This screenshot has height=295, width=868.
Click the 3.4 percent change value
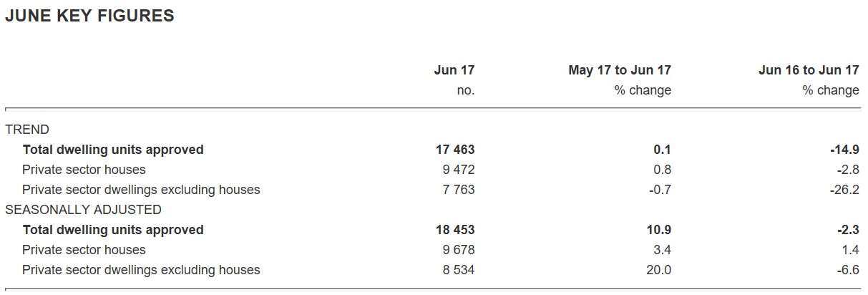tap(662, 250)
